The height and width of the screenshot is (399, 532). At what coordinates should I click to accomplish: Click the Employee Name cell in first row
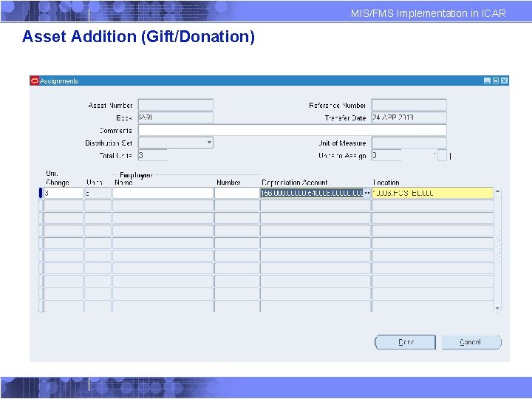[x=163, y=193]
